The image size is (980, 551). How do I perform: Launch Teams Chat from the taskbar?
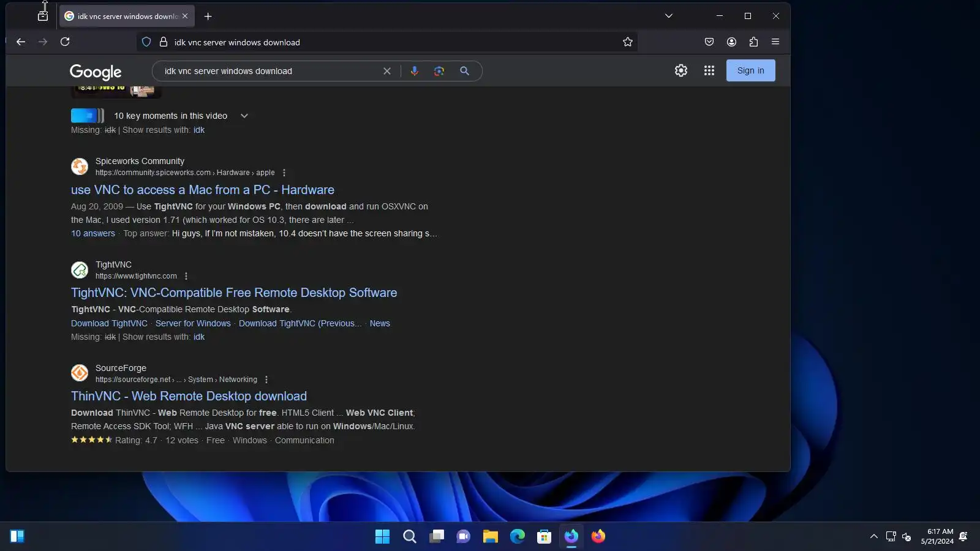[x=464, y=536]
